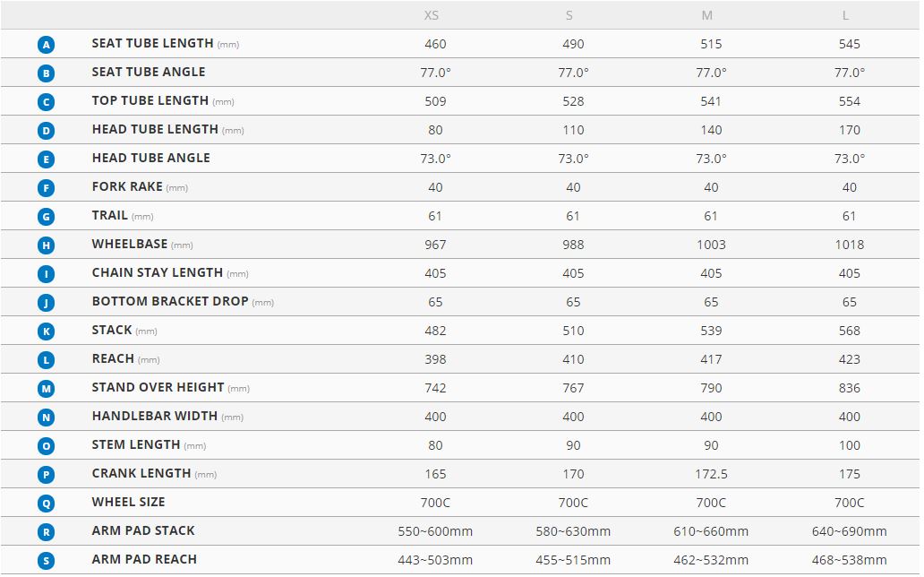This screenshot has height=577, width=924.
Task: Click the blue B icon for Seat Tube Angle
Action: pyautogui.click(x=47, y=73)
